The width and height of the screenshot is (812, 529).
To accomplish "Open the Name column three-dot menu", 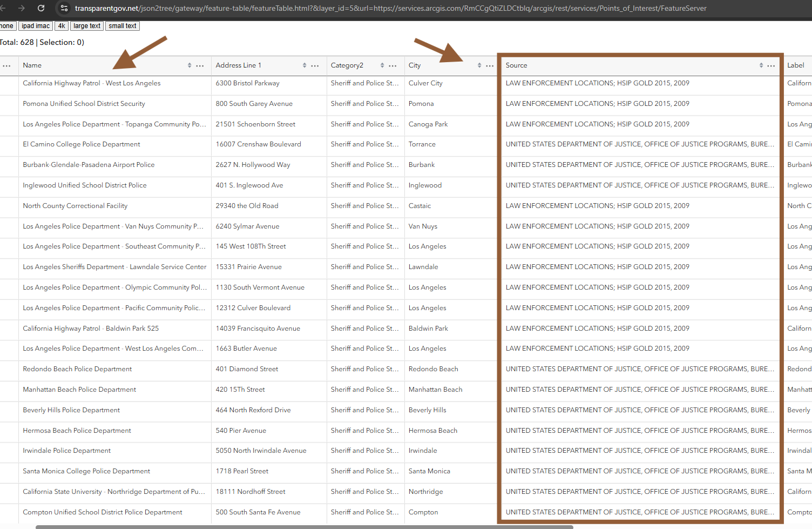I will pyautogui.click(x=200, y=66).
